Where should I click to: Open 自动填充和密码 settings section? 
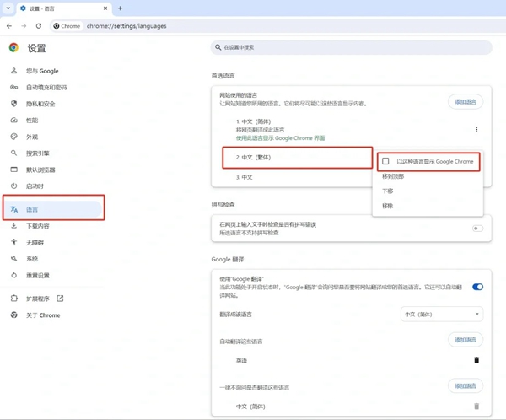click(46, 88)
